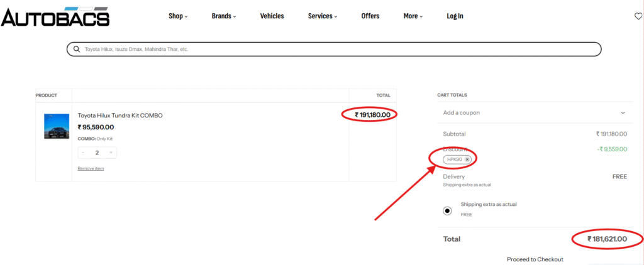The width and height of the screenshot is (644, 265).
Task: Click the Subtotal amount ₹ 191,180.00
Action: click(611, 134)
